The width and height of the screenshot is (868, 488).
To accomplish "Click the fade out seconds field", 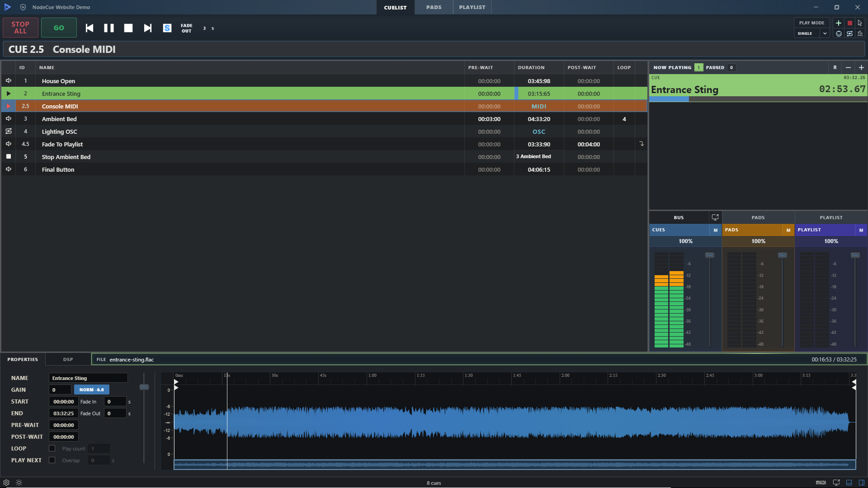I will (115, 413).
